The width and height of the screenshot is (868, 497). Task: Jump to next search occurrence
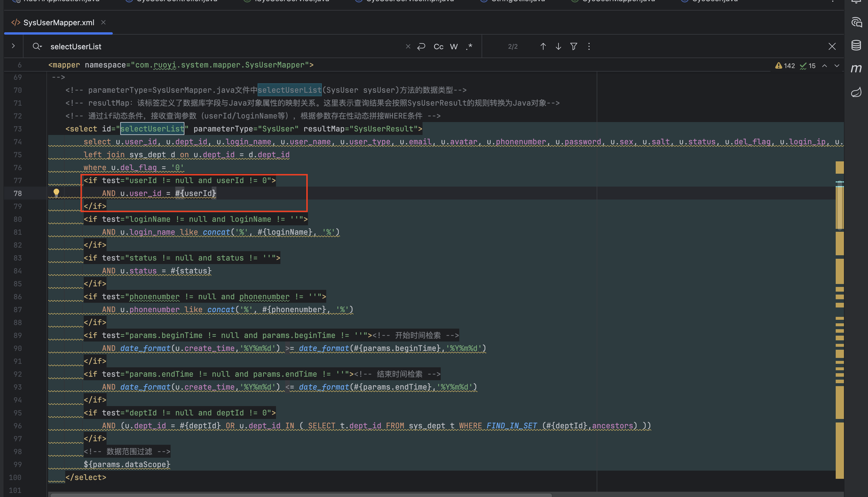point(558,46)
